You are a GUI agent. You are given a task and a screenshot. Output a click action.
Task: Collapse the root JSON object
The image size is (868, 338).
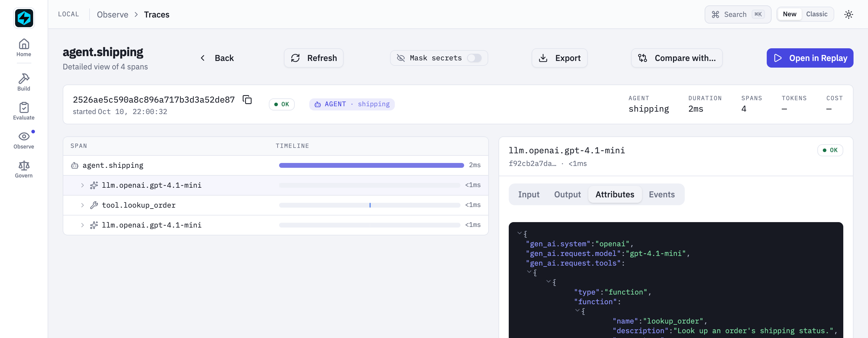519,233
